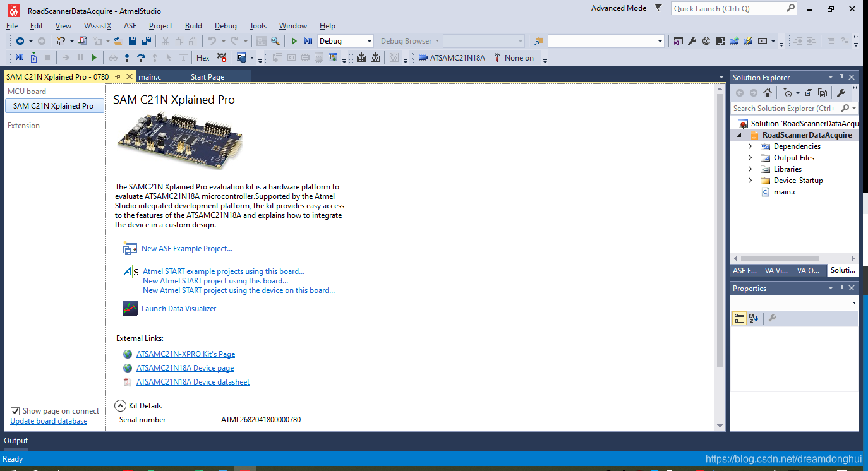Viewport: 868px width, 471px height.
Task: Select main.c in Solution Explorer
Action: (785, 192)
